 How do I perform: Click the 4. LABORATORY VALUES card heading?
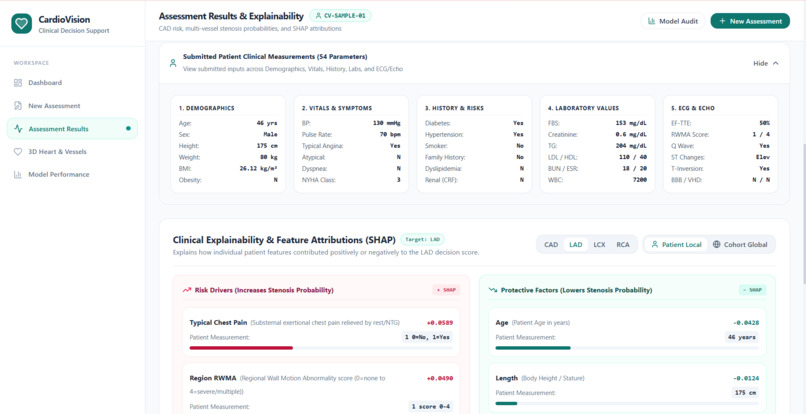[583, 109]
